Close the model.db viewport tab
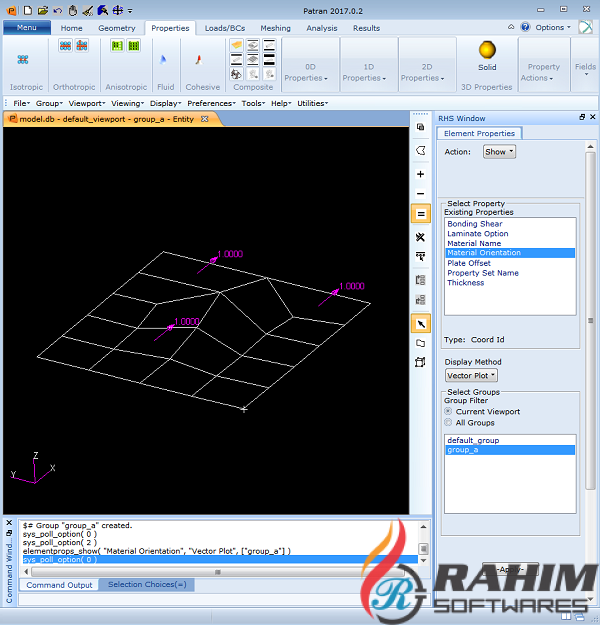The image size is (600, 625). click(205, 119)
